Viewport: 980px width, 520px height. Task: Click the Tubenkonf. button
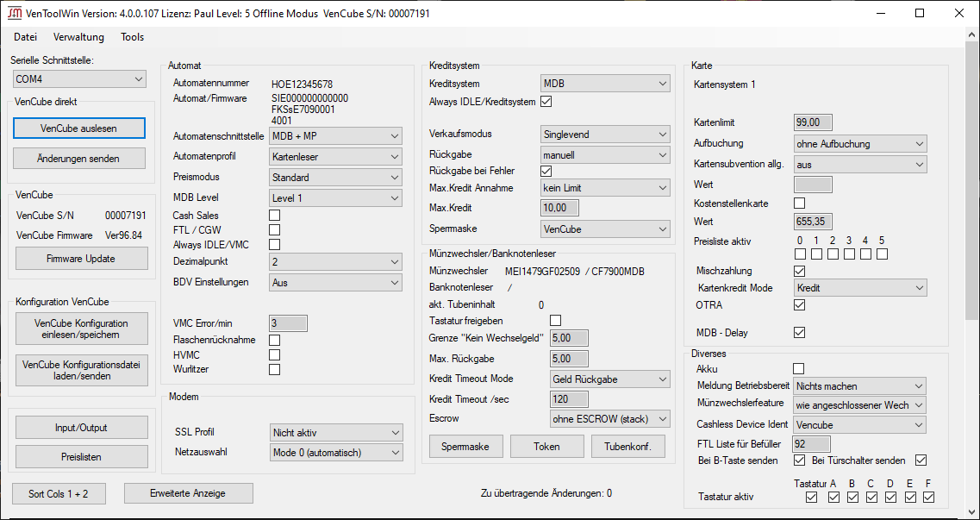click(x=627, y=447)
